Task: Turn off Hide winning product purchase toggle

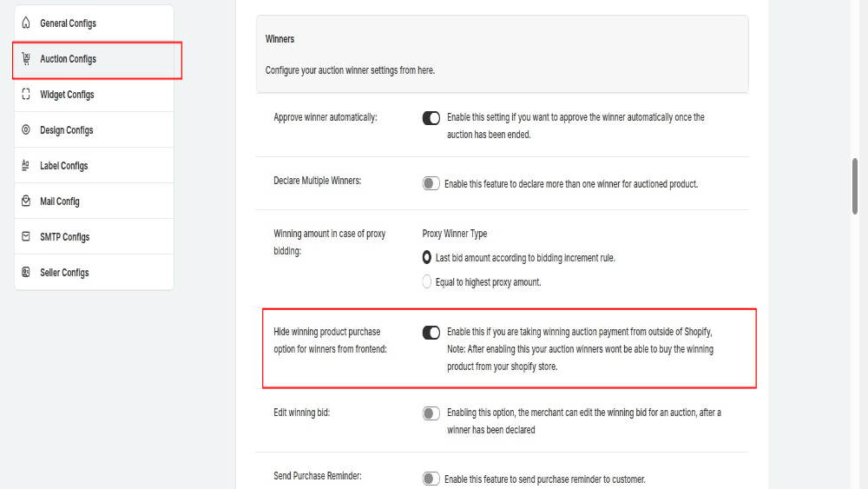Action: (x=431, y=333)
